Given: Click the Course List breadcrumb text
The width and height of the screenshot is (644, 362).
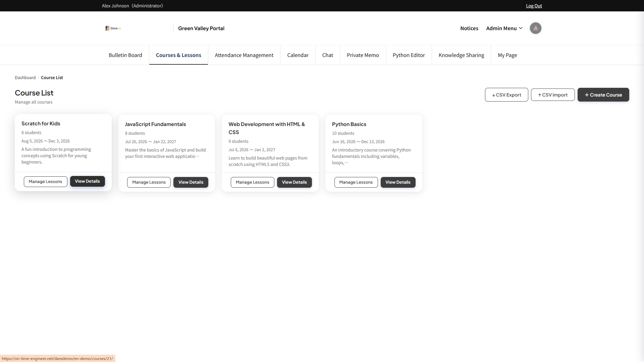Looking at the screenshot, I should click(52, 77).
